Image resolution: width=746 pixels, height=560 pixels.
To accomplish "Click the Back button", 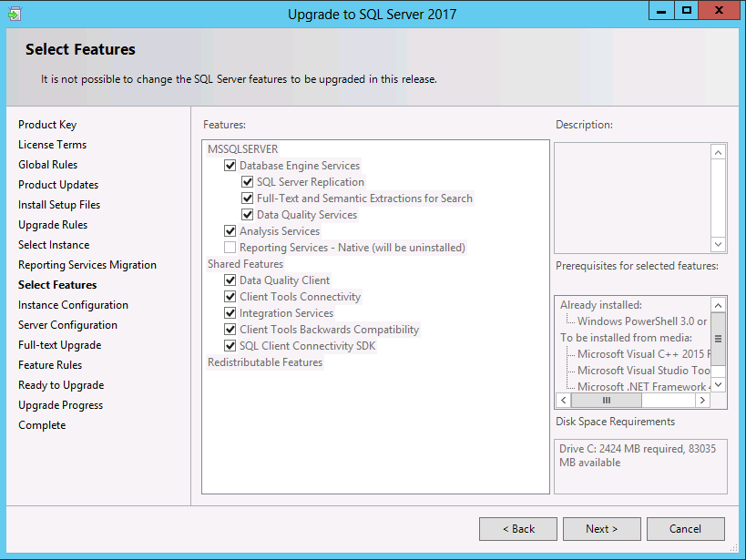I will click(518, 529).
